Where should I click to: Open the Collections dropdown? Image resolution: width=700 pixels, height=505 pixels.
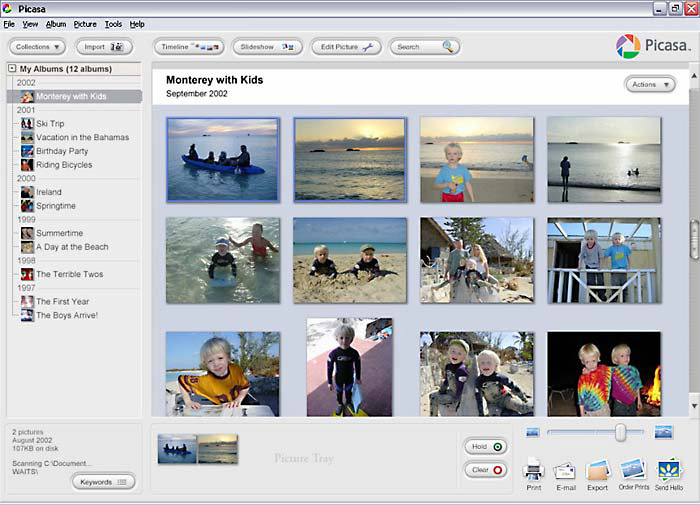coord(37,47)
